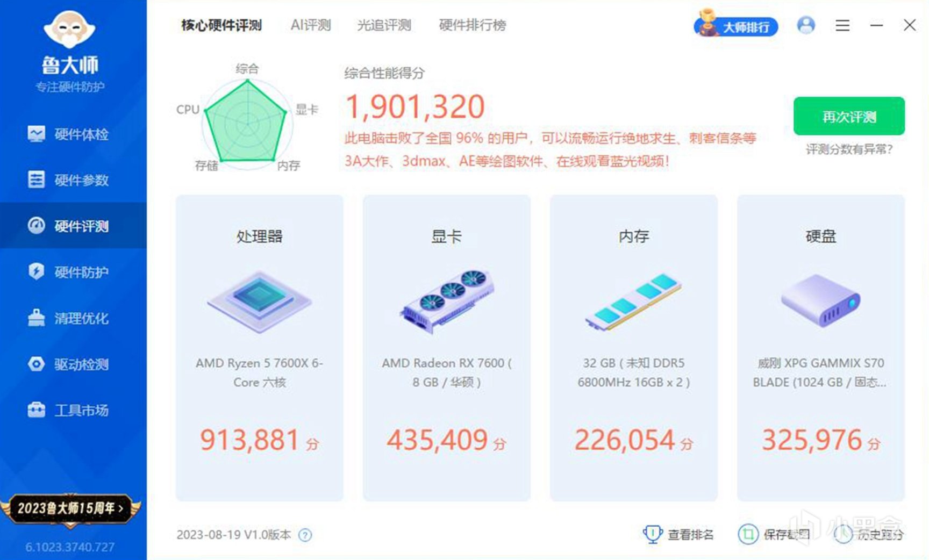
Task: Click the 工具市场 toolbox icon
Action: point(37,410)
